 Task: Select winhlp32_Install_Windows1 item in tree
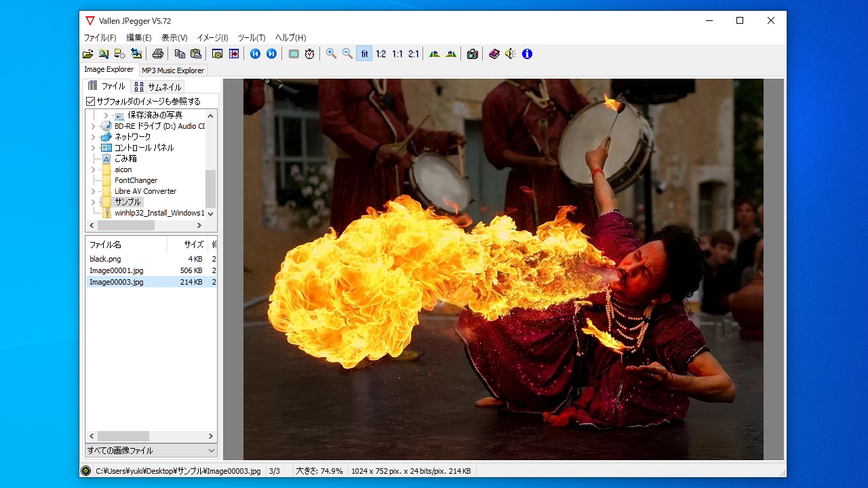[159, 213]
